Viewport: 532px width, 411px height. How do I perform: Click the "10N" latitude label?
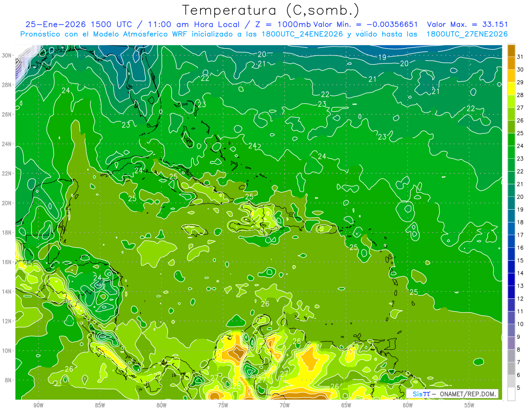click(7, 351)
